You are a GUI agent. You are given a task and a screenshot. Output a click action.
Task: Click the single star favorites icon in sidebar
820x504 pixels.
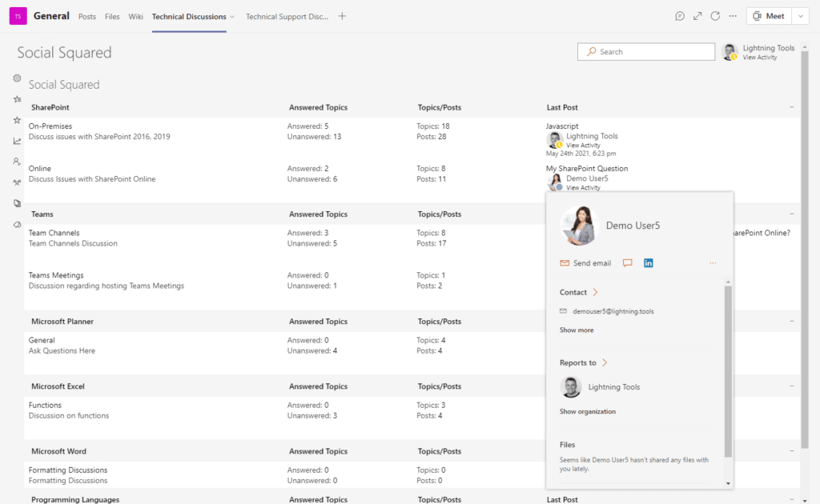click(17, 120)
